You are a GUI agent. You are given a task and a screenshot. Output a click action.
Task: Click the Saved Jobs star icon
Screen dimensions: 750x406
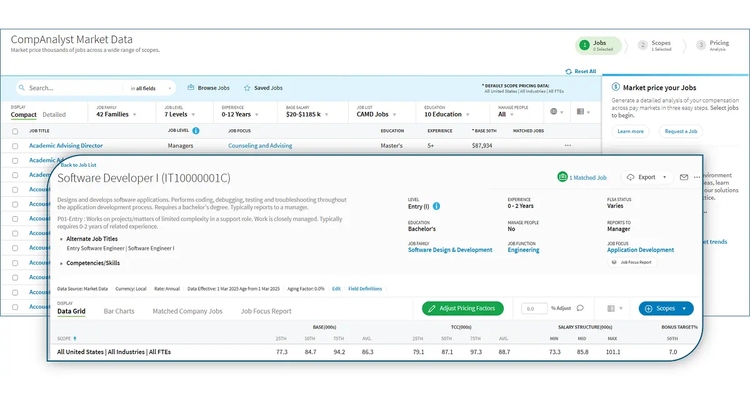click(247, 88)
